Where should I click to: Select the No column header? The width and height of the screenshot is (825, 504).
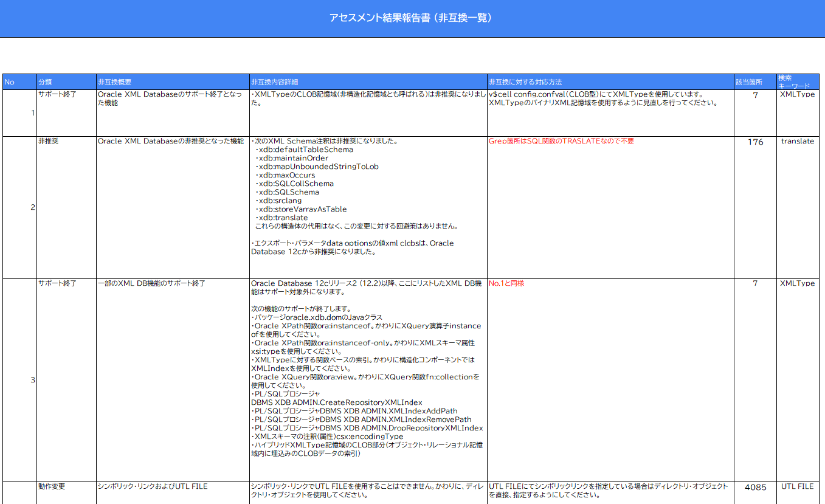tap(19, 81)
